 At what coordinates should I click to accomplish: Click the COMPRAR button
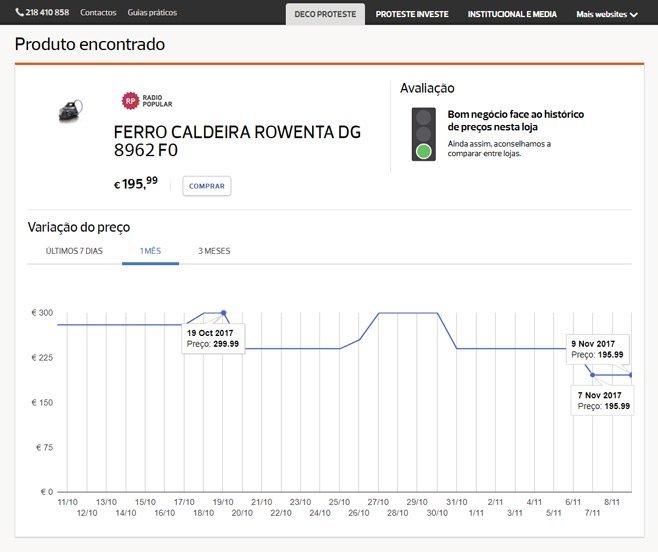point(207,186)
